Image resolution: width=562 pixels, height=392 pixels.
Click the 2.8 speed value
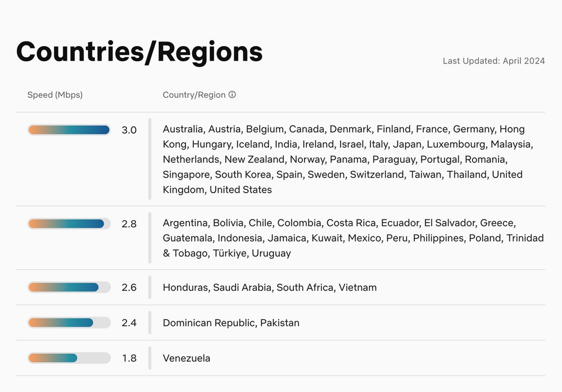pos(129,224)
